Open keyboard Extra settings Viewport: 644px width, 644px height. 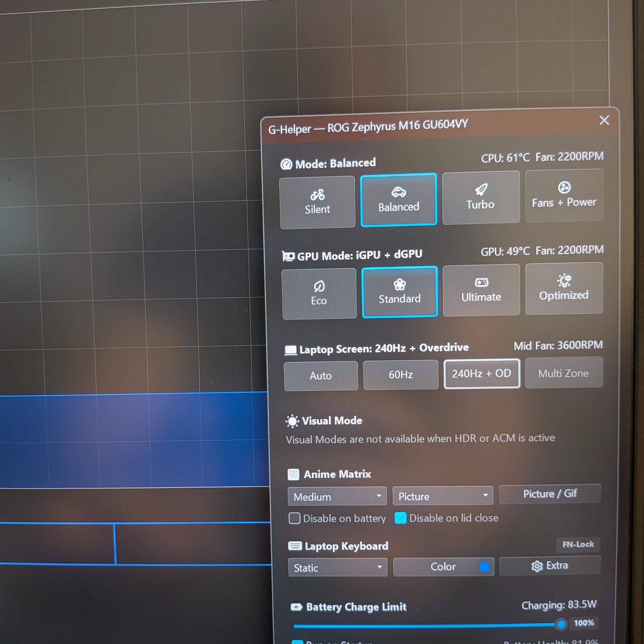point(550,566)
